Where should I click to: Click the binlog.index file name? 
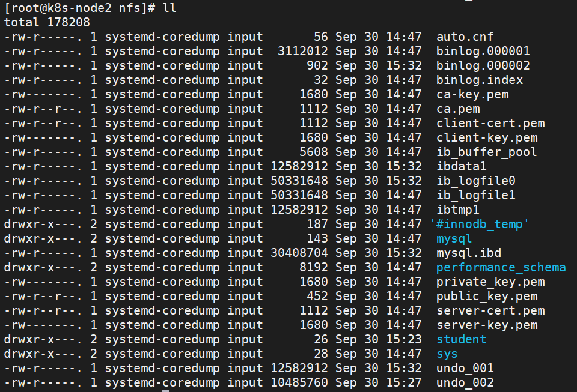tap(479, 80)
